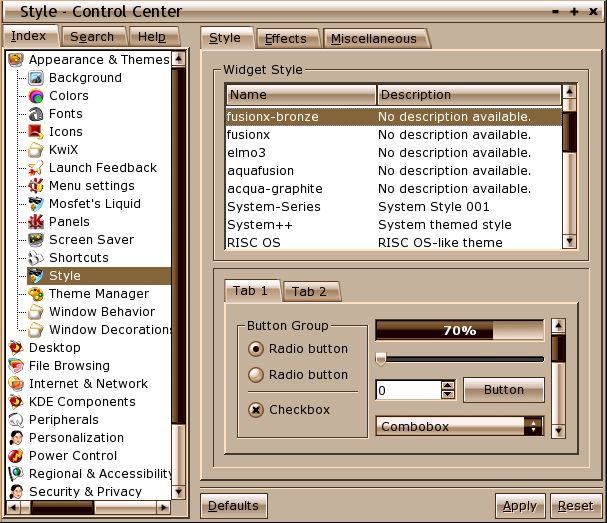Click right arrow of sidebar horizontal scrollbar
This screenshot has width=607, height=523.
(x=164, y=507)
